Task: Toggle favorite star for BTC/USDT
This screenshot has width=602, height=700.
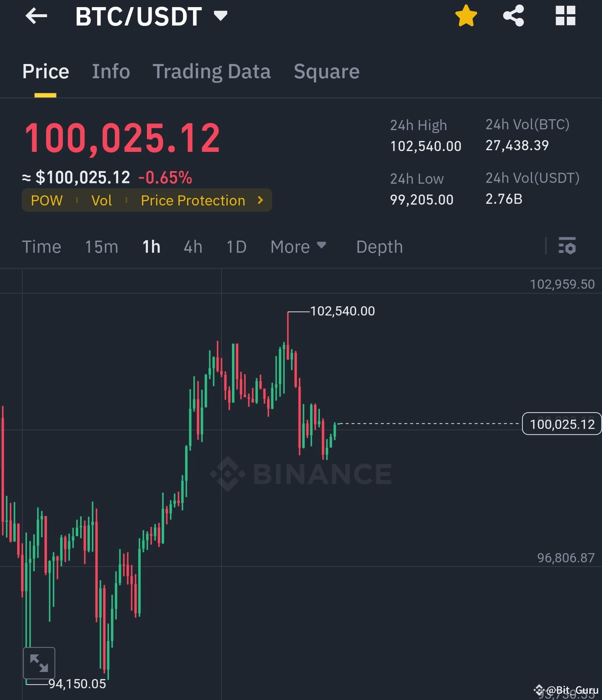Action: tap(466, 16)
